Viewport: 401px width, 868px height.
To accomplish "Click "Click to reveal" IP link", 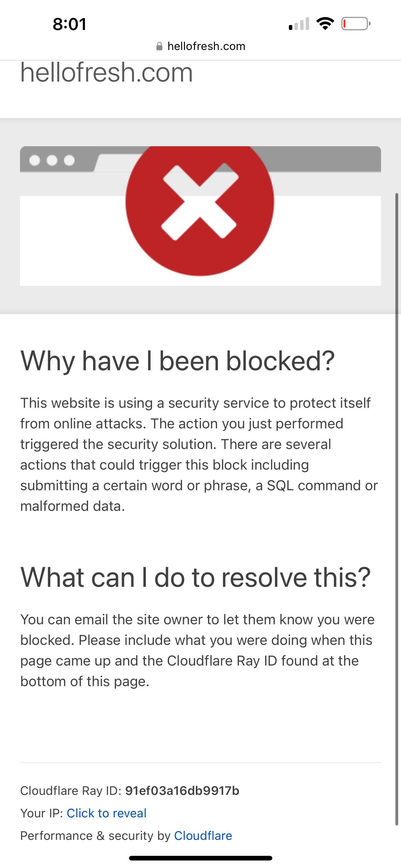I will click(x=106, y=813).
